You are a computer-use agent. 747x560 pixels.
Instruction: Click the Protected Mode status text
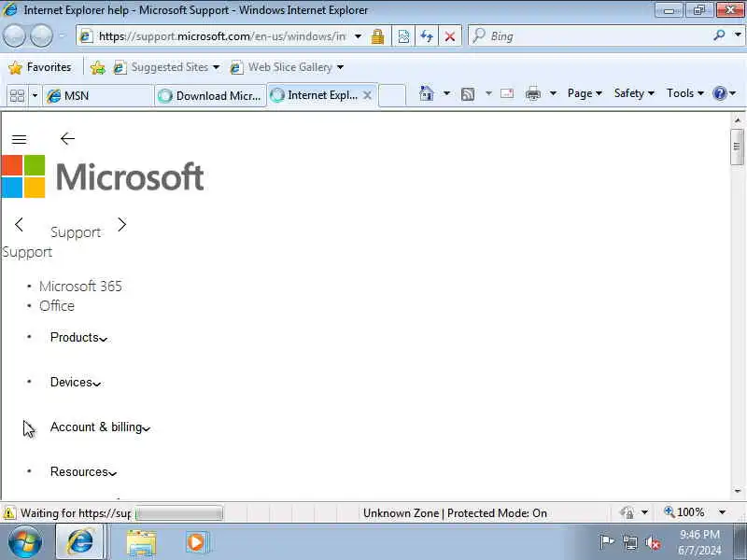[455, 512]
